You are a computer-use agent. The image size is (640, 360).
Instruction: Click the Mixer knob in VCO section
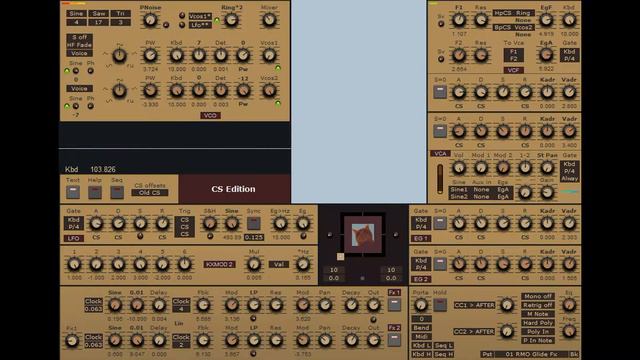pos(269,20)
